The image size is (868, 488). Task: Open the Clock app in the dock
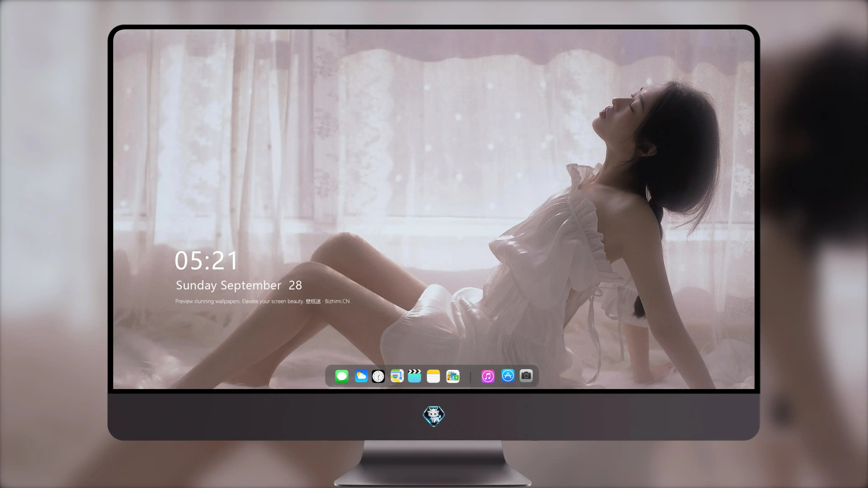point(378,376)
